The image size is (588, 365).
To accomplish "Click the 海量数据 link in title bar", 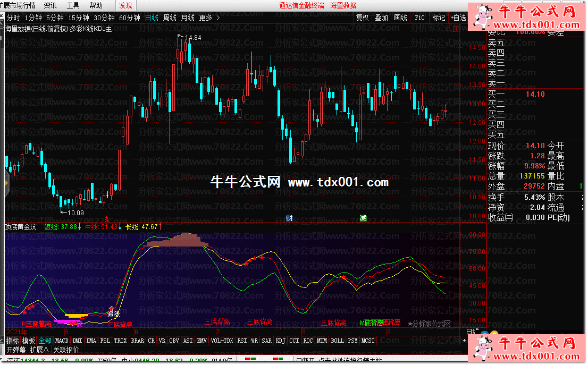I will click(343, 6).
